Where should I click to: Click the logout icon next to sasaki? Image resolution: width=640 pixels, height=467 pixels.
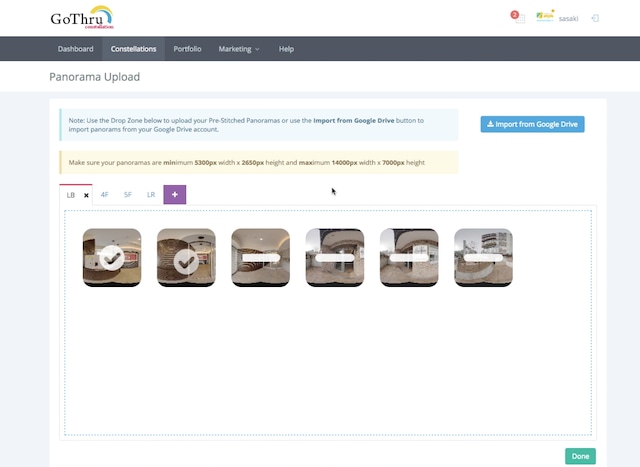pos(595,18)
